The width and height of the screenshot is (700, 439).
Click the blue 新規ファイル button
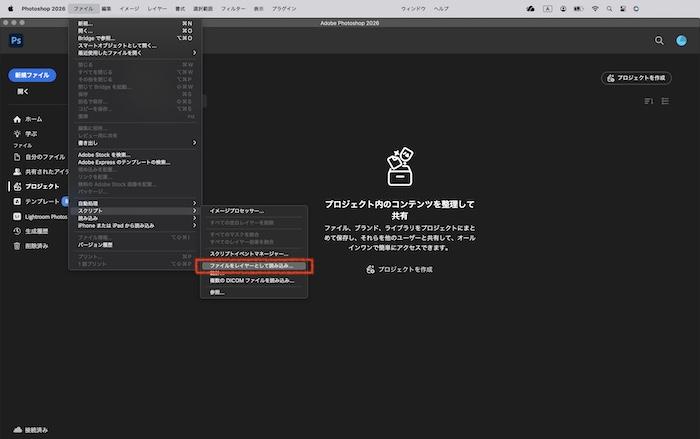[32, 75]
